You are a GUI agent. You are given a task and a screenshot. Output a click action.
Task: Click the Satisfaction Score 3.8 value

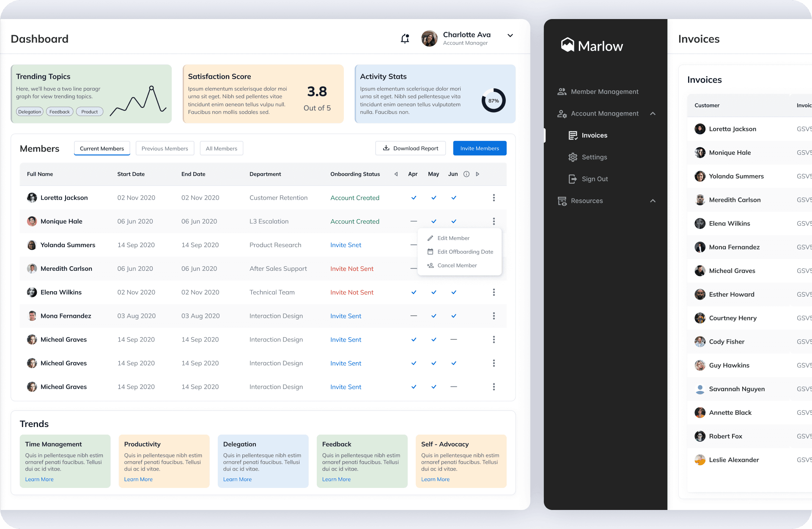(x=317, y=91)
